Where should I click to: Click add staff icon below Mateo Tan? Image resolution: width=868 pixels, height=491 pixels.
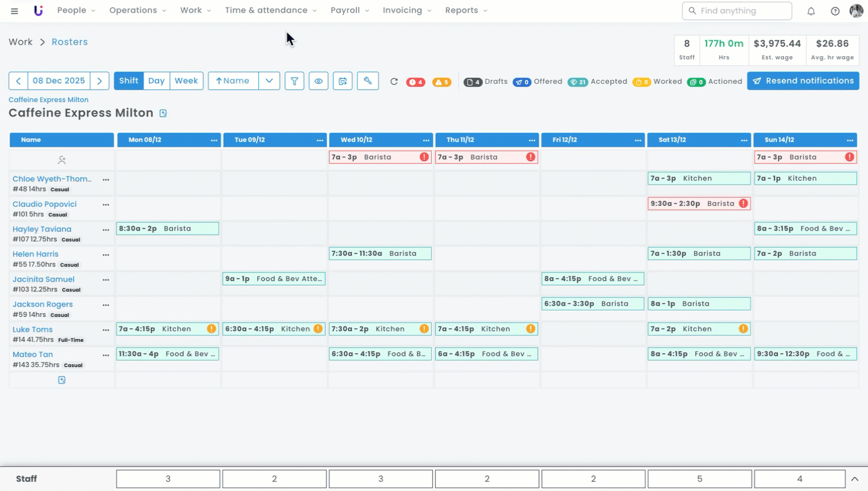coord(61,380)
